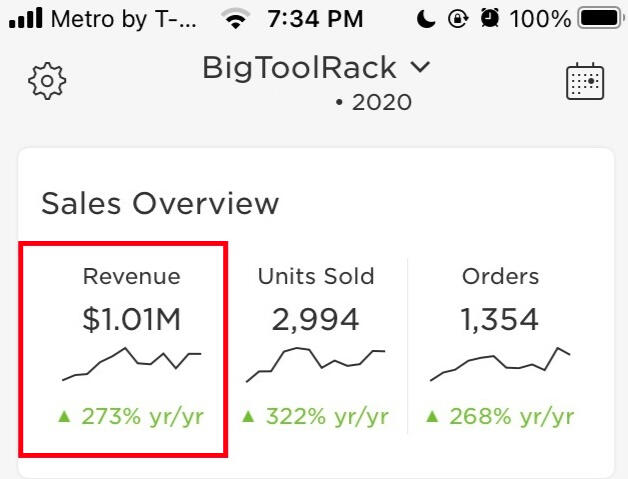Open the calendar date picker icon
Image resolution: width=628 pixels, height=479 pixels.
[x=585, y=81]
